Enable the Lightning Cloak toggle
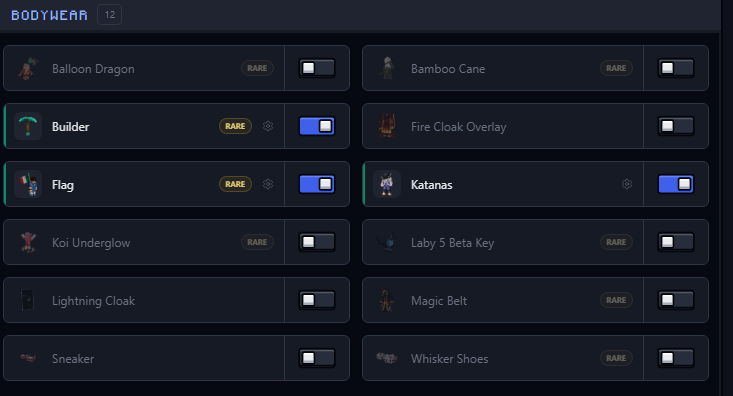This screenshot has width=733, height=396. 317,300
